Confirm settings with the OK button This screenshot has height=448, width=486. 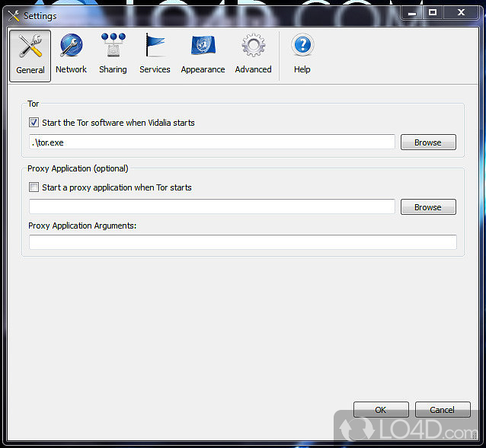tap(381, 410)
